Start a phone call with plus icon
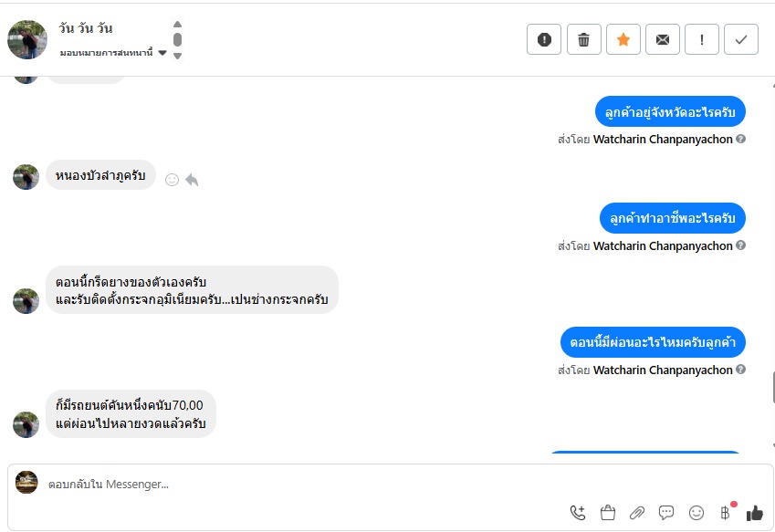775x532 pixels. click(578, 513)
